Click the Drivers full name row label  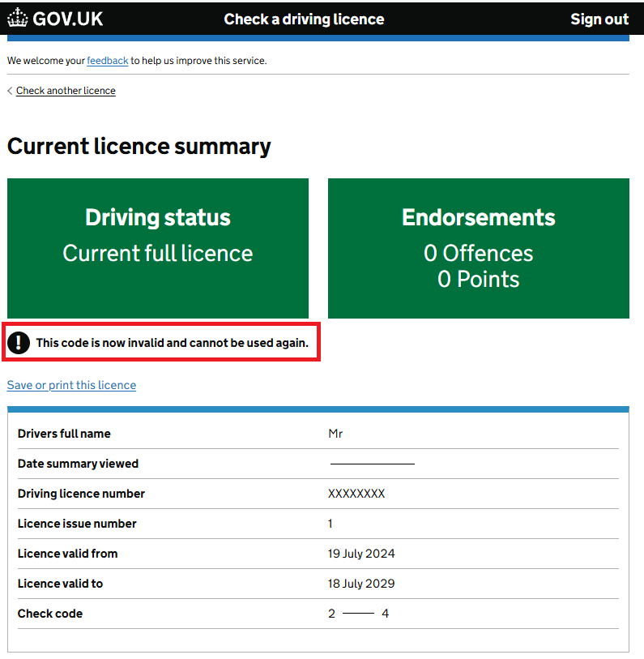click(64, 434)
